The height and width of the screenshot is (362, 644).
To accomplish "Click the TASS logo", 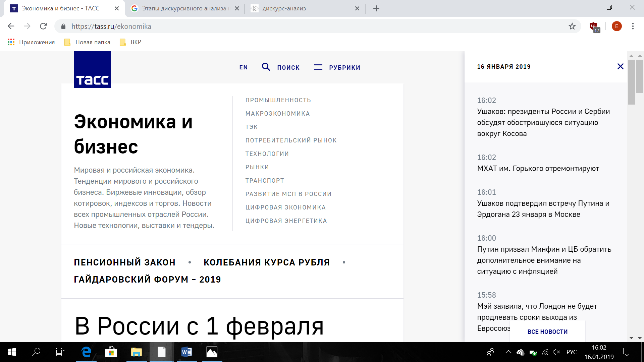I will 92,70.
